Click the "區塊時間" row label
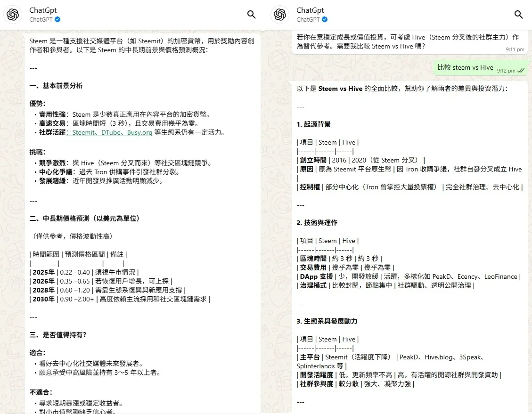The height and width of the screenshot is (414, 532). [x=313, y=259]
